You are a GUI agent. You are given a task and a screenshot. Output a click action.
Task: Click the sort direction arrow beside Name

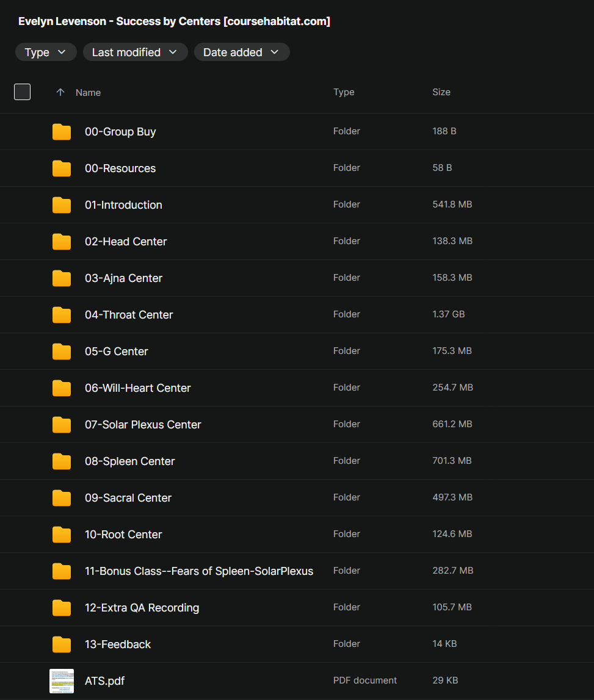[x=60, y=92]
